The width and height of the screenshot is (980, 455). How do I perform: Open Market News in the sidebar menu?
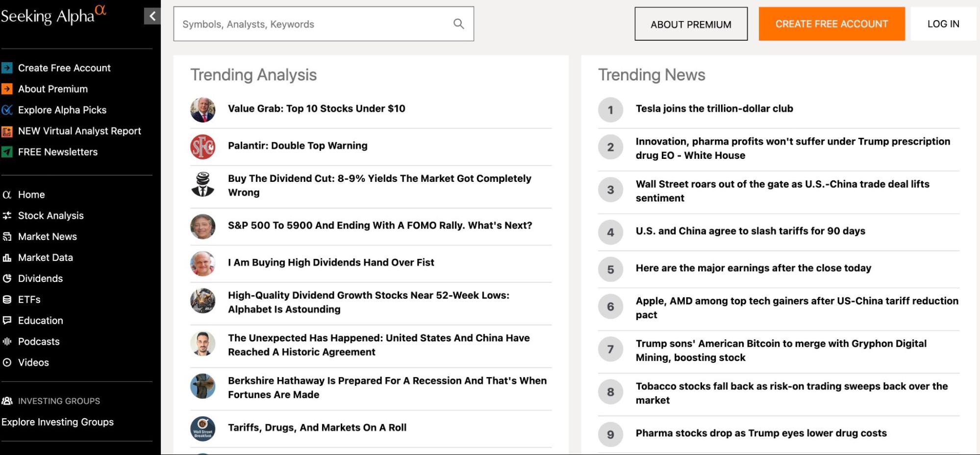pos(48,236)
